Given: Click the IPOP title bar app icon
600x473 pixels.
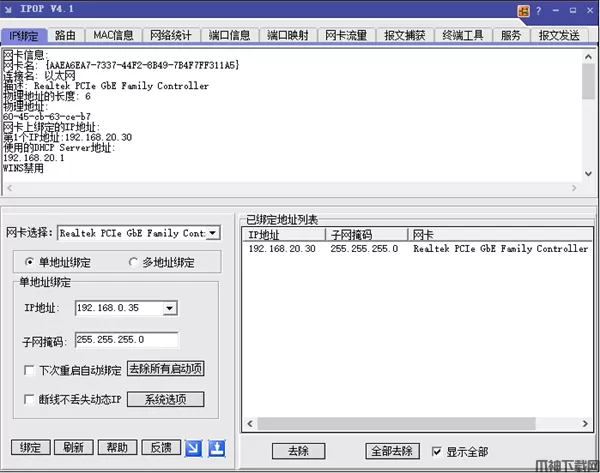Looking at the screenshot, I should point(8,10).
